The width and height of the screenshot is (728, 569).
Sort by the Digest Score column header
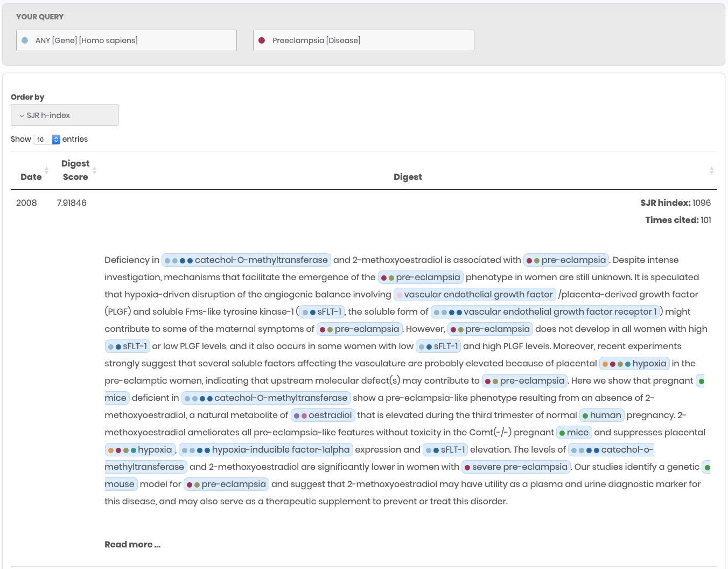[x=75, y=170]
